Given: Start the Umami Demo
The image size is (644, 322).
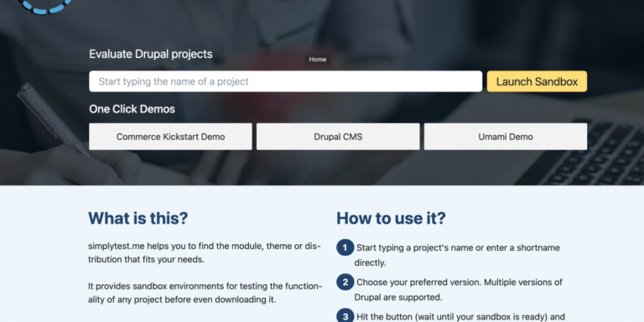Looking at the screenshot, I should [x=506, y=137].
